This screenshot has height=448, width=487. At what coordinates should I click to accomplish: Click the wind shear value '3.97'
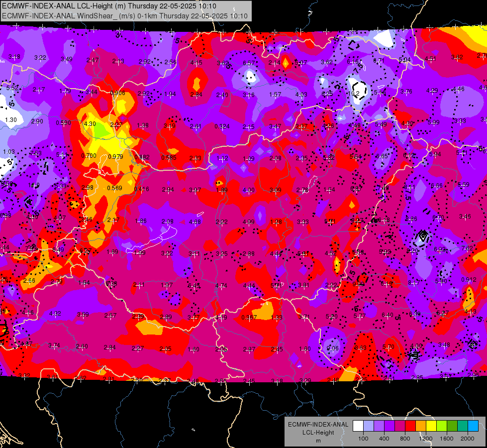click(x=195, y=190)
